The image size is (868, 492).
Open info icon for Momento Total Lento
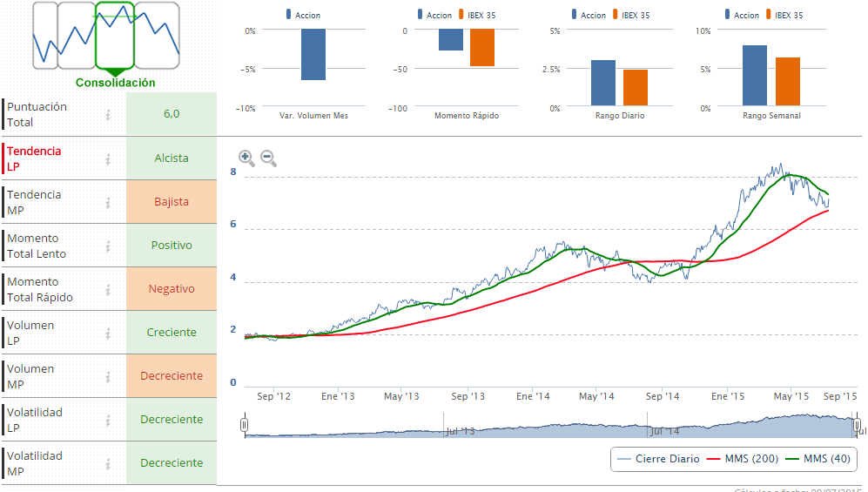(x=108, y=246)
